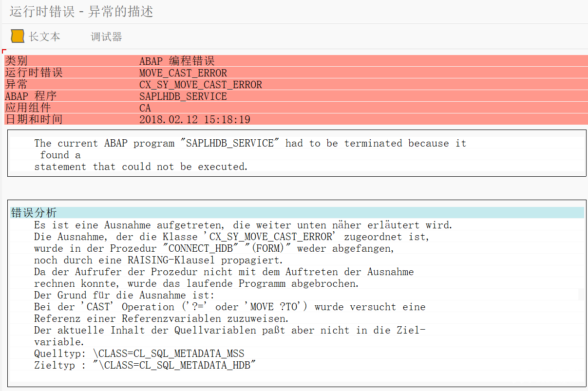This screenshot has height=391, width=588.
Task: Select the 类别 category row label
Action: pos(16,61)
